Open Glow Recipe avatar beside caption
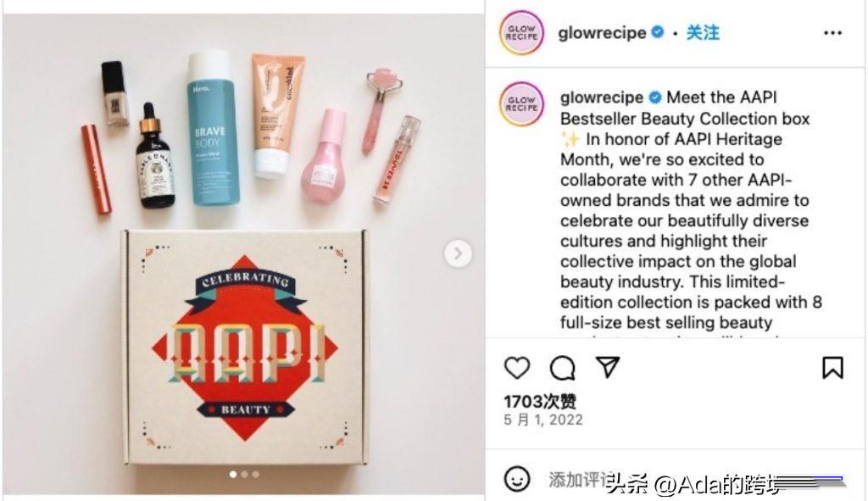868x501 pixels. pos(521,104)
